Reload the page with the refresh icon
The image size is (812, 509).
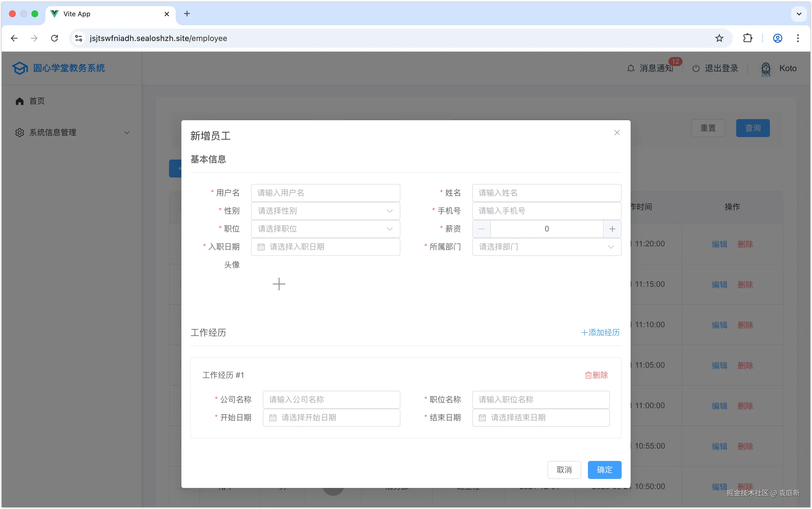[x=54, y=38]
